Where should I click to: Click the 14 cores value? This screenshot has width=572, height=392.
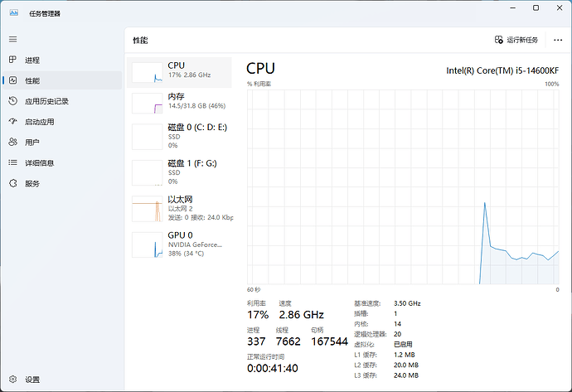tap(397, 324)
